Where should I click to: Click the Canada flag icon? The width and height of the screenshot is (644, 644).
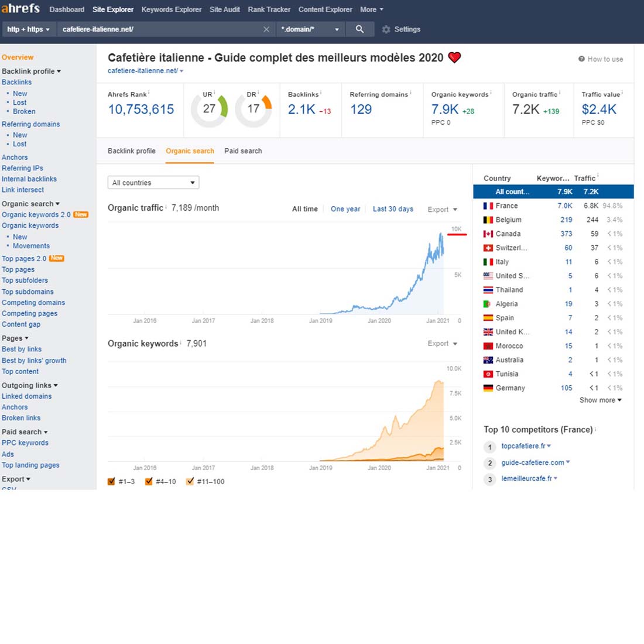(x=488, y=234)
